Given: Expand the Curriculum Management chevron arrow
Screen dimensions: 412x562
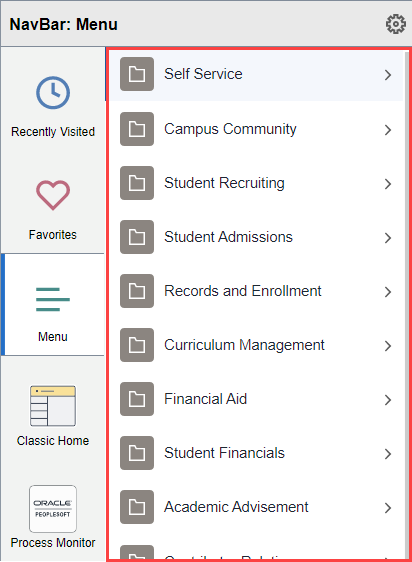Looking at the screenshot, I should [388, 346].
